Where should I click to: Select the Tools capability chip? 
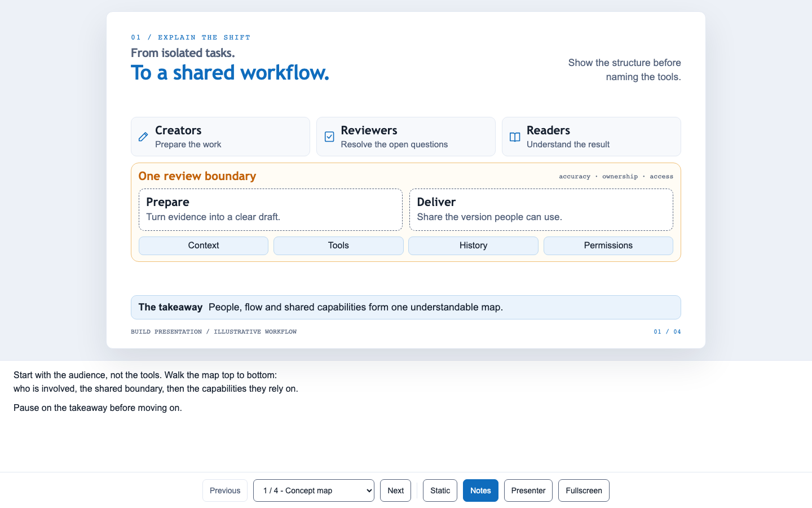point(338,246)
